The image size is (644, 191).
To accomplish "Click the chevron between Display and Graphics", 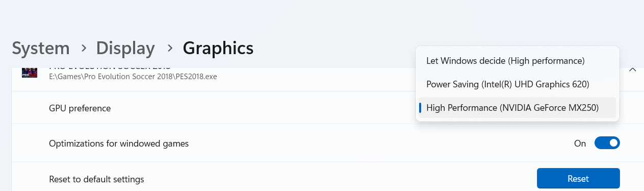I will tap(170, 48).
